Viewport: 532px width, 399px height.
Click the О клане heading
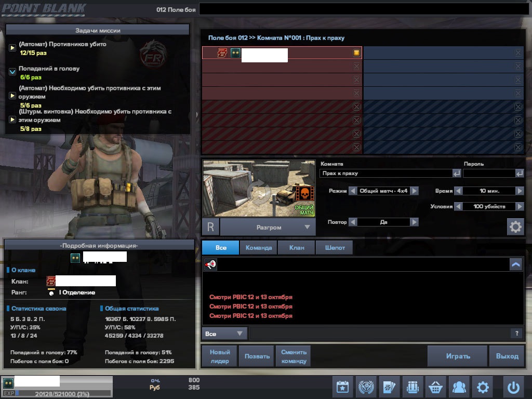click(x=23, y=270)
